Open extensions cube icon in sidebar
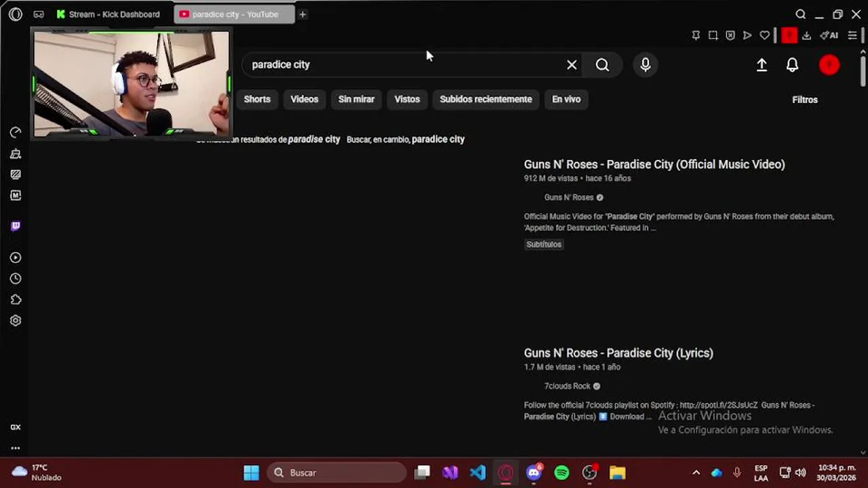The height and width of the screenshot is (488, 868). 16,300
